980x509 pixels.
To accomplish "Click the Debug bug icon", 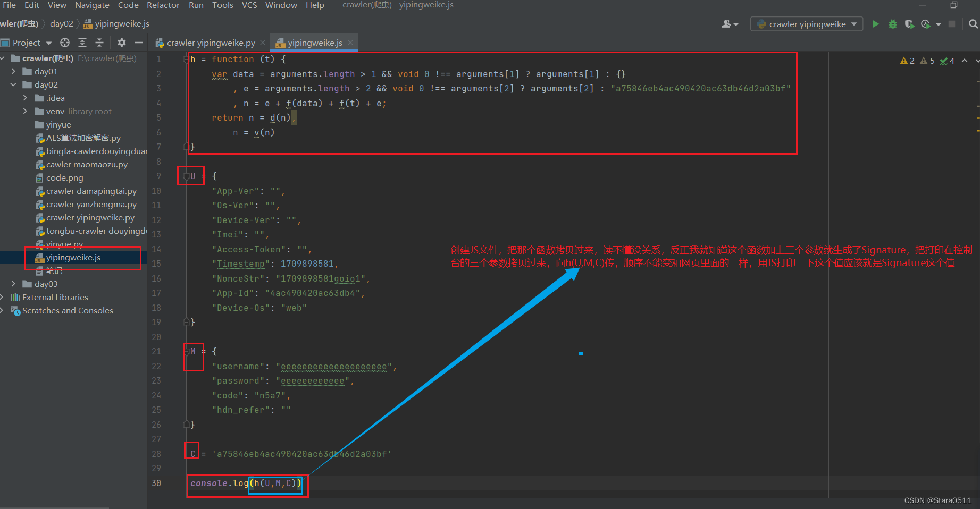I will 893,24.
